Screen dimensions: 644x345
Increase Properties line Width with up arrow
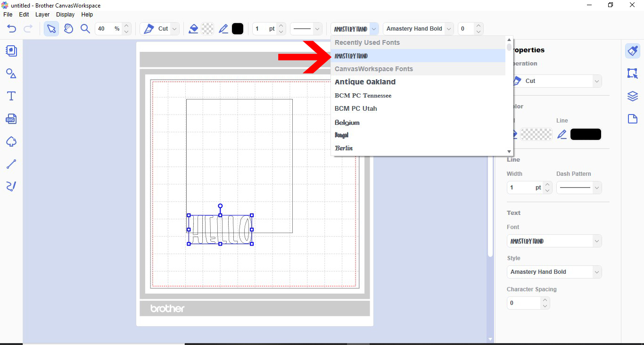(x=547, y=184)
